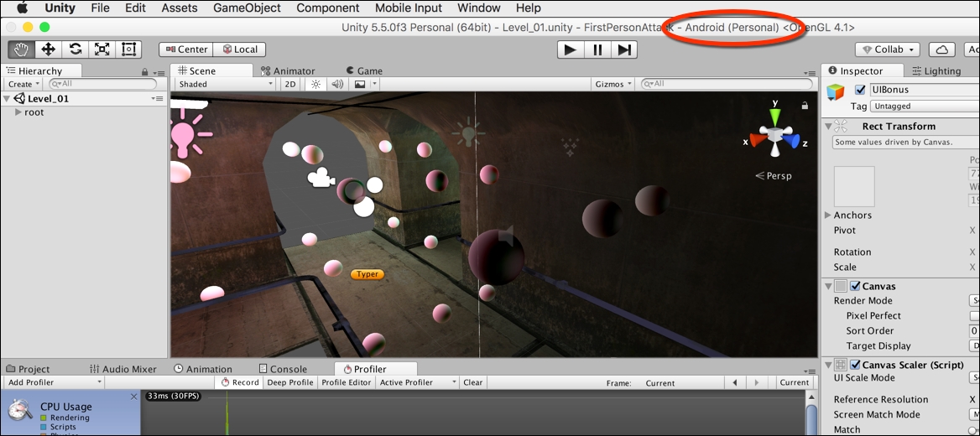980x436 pixels.
Task: Go to next profiler frame
Action: tap(756, 382)
